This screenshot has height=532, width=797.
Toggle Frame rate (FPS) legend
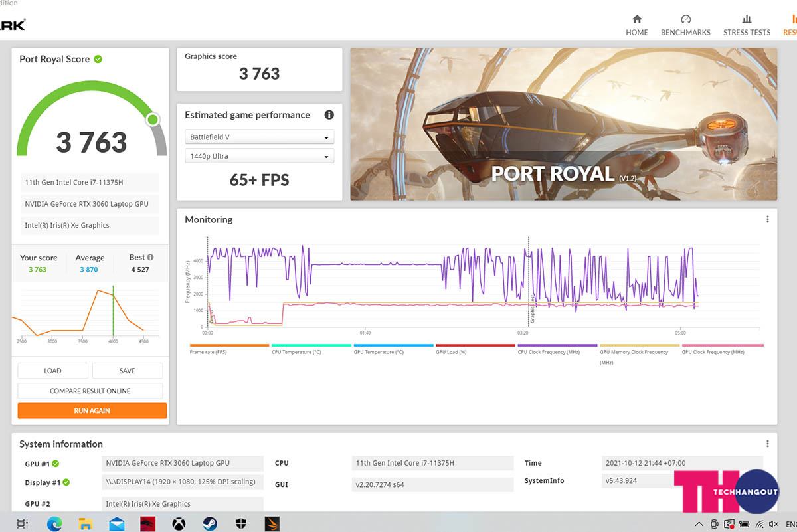pos(229,349)
